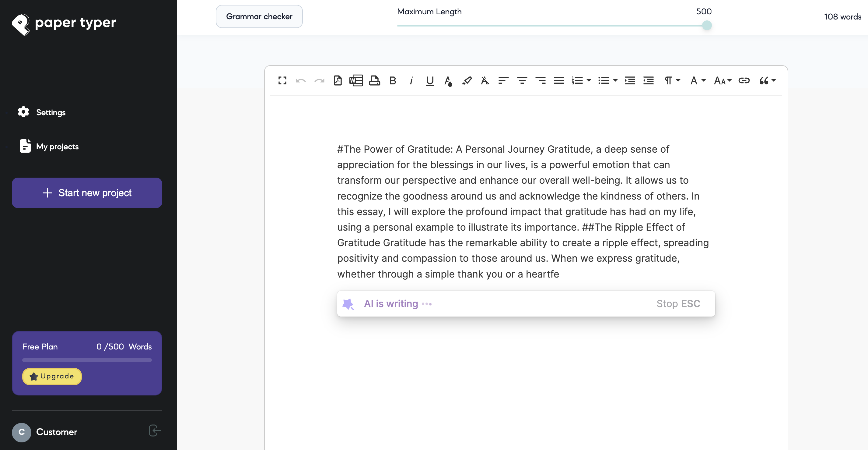
Task: Click the italic formatting icon
Action: pyautogui.click(x=411, y=80)
